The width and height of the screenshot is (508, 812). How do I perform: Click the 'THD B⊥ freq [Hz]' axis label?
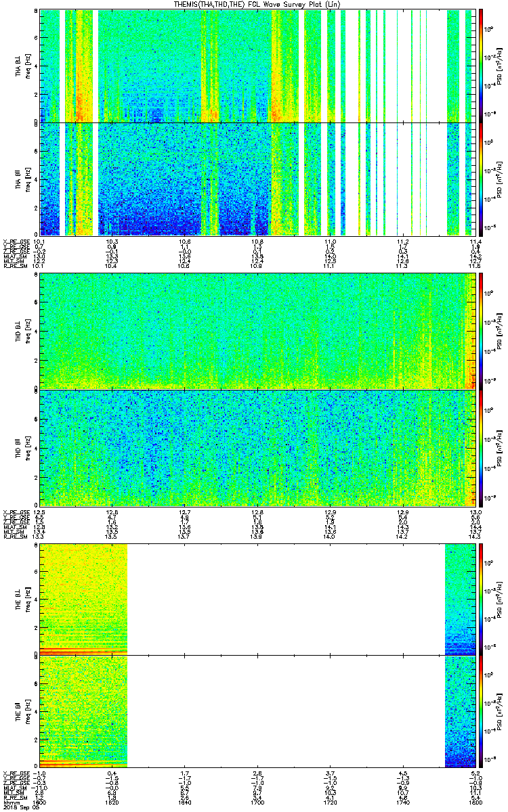tap(22, 331)
